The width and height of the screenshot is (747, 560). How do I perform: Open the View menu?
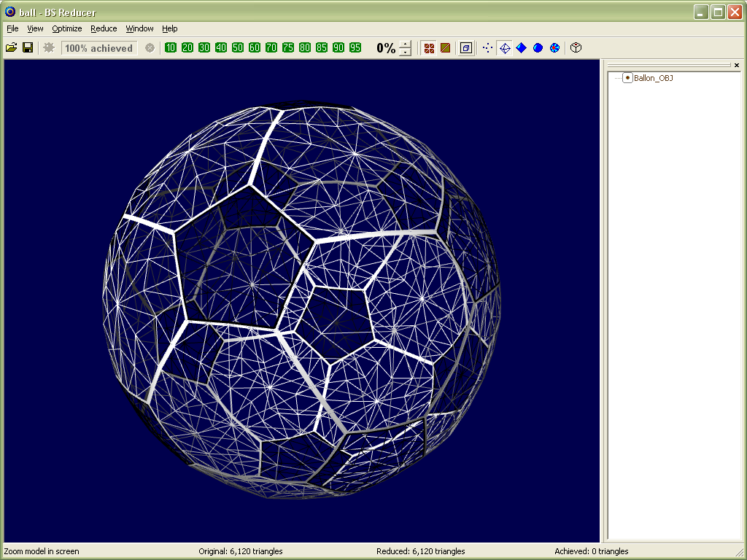tap(35, 28)
